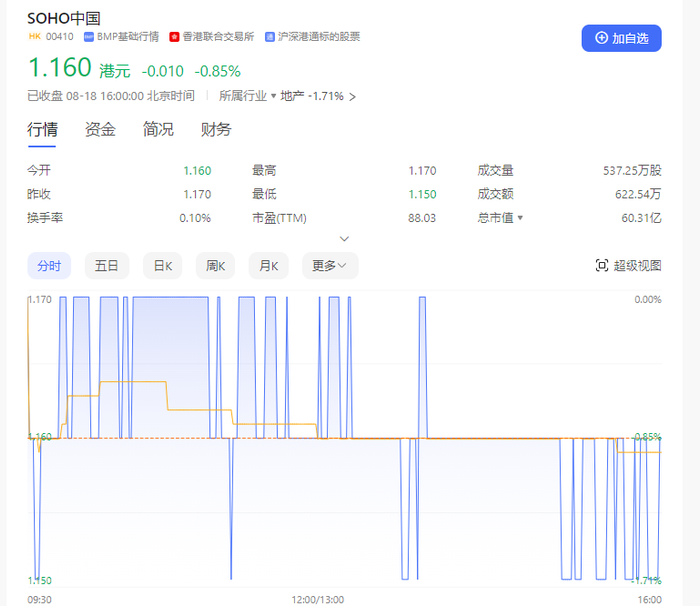This screenshot has width=700, height=606.
Task: Click the 成交量 value 537.25万股
Action: (632, 171)
